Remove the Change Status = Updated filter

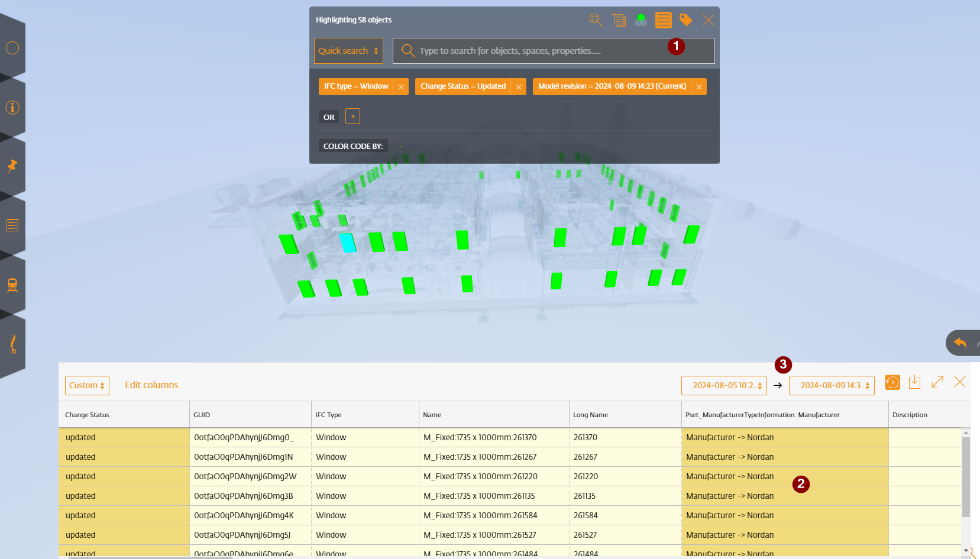coord(519,87)
